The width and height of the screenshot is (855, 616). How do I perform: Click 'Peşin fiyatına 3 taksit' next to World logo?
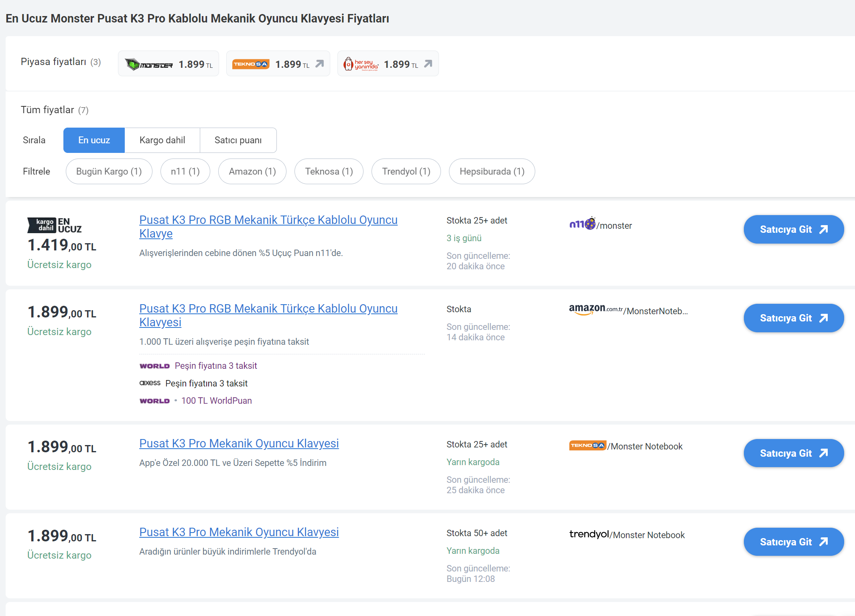click(216, 366)
